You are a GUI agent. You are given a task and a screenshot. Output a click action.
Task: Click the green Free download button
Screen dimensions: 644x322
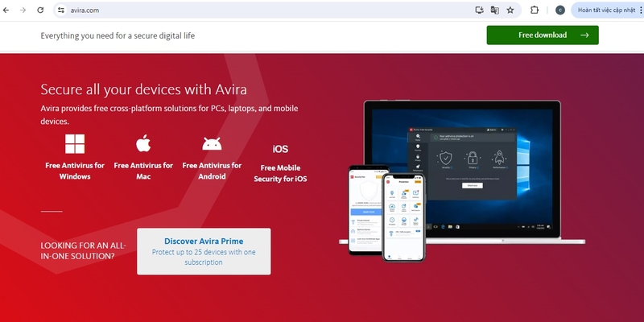coord(543,35)
